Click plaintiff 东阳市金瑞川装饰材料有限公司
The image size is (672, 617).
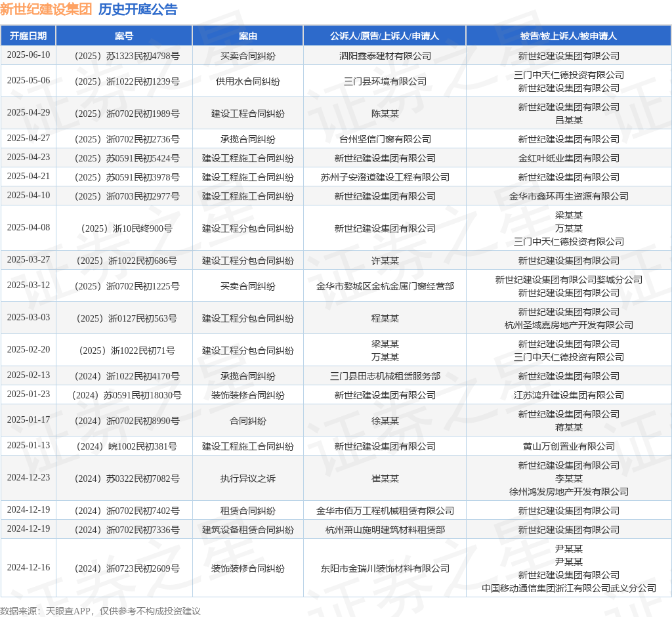[x=385, y=568]
